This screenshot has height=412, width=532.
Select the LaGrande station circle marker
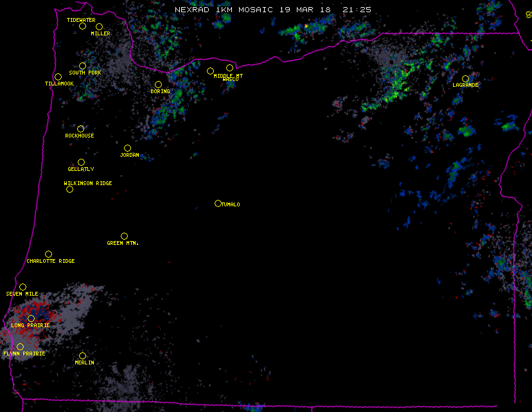point(465,78)
